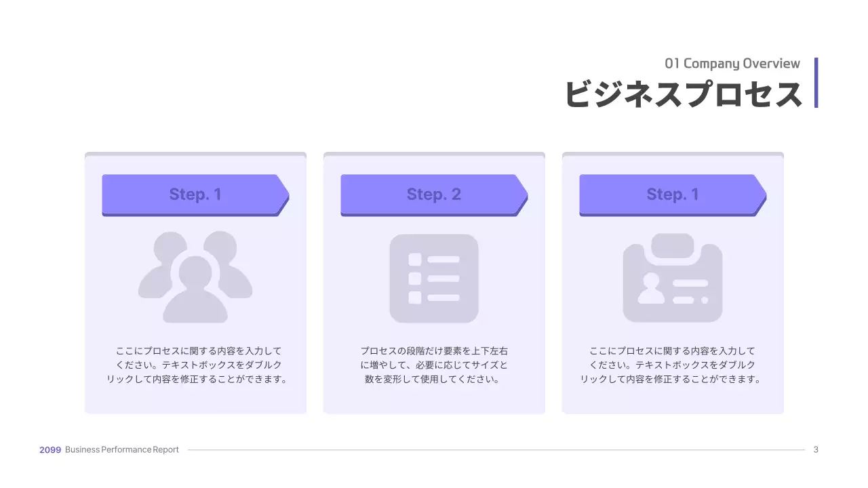868x488 pixels.
Task: Click the Step. 2 arrow banner
Action: 434,195
